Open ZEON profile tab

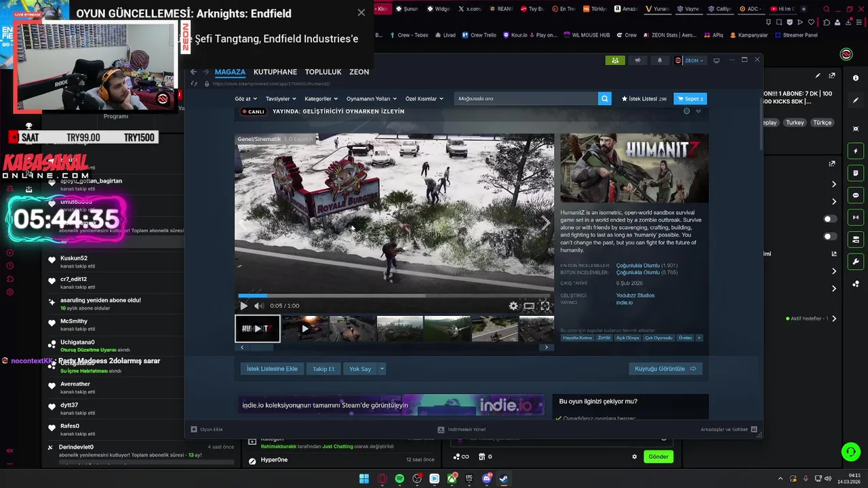tap(359, 72)
